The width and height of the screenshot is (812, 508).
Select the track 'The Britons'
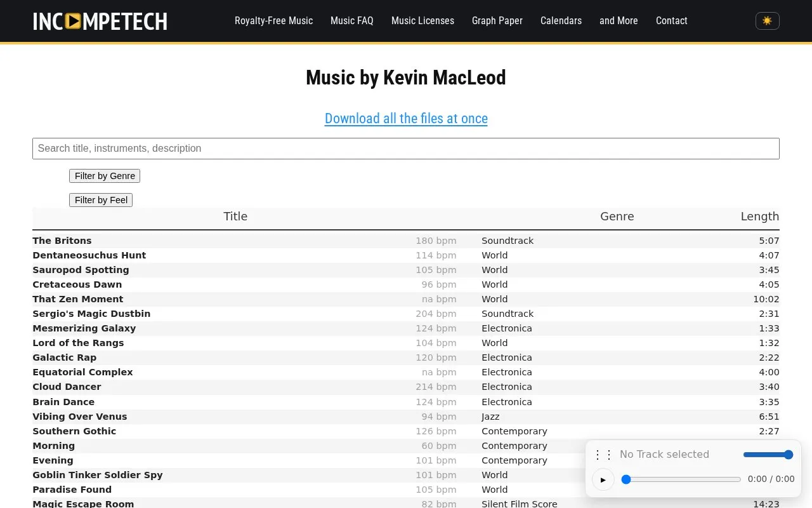tap(62, 241)
